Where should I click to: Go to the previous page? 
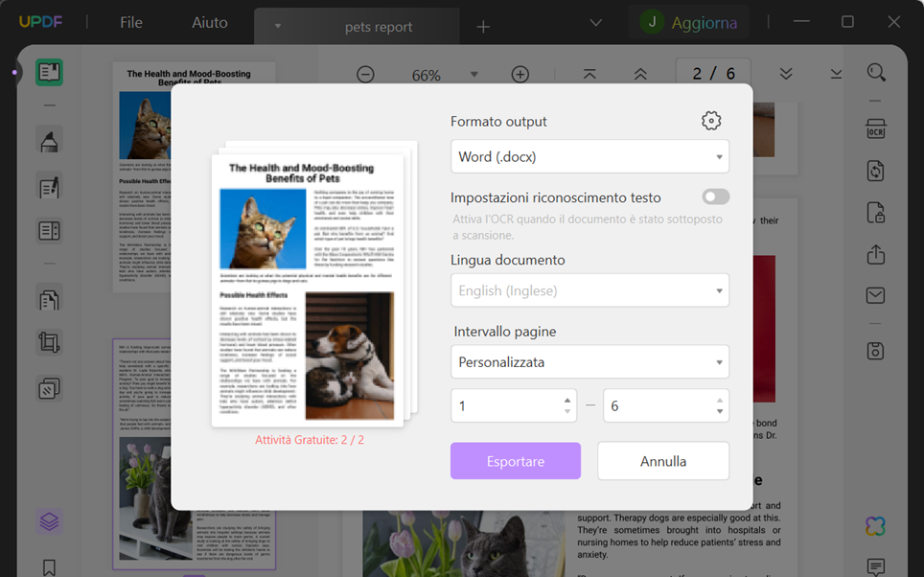(640, 74)
